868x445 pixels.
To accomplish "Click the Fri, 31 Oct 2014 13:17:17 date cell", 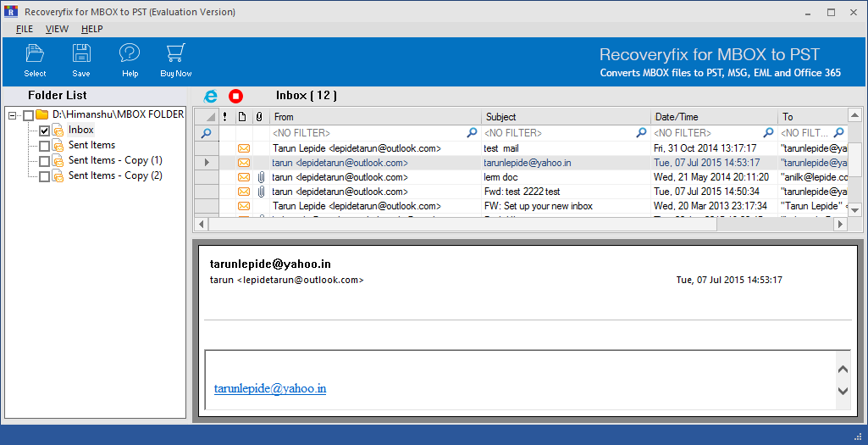I will (x=714, y=148).
